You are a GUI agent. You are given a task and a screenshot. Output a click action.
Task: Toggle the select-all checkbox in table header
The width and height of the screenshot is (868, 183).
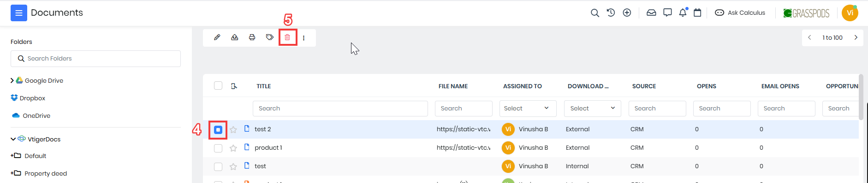[x=218, y=85]
